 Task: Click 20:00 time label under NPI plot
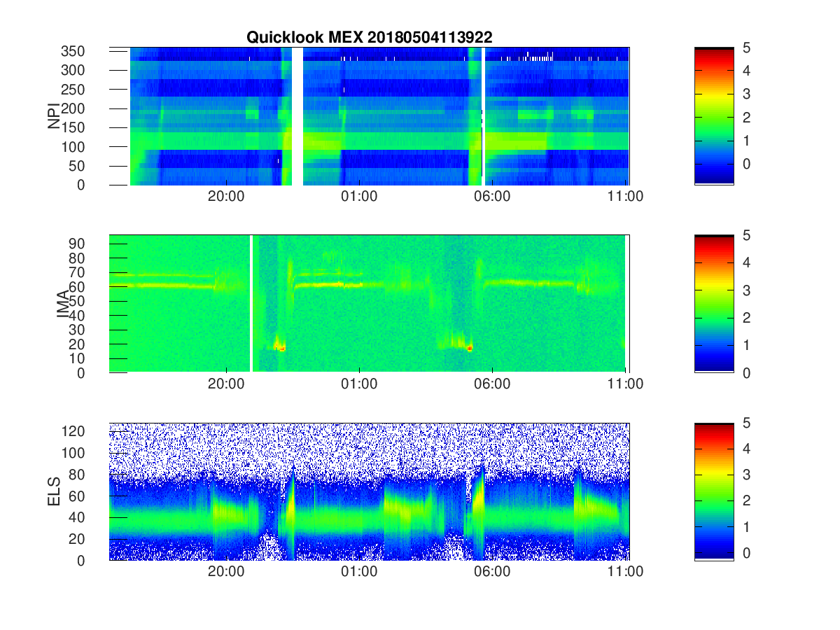(x=226, y=197)
